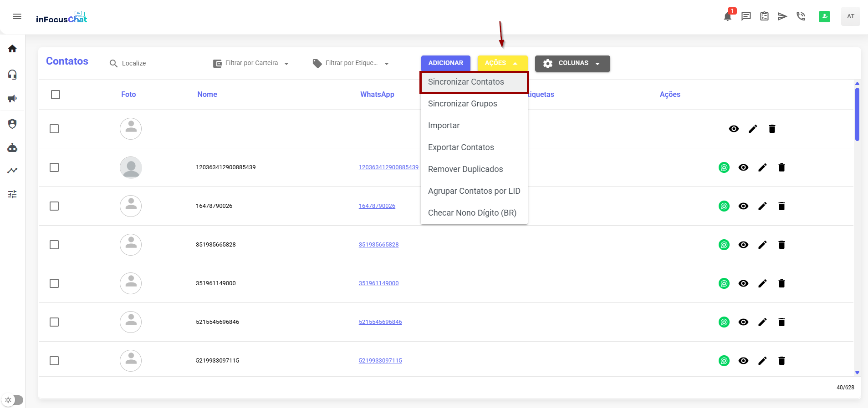Open the Filtrar por Etiqueta dropdown

351,63
